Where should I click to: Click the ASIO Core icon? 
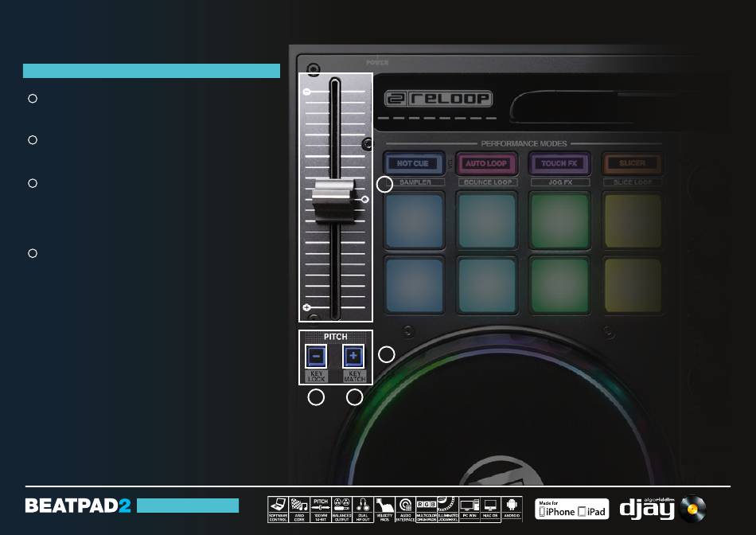click(x=299, y=510)
